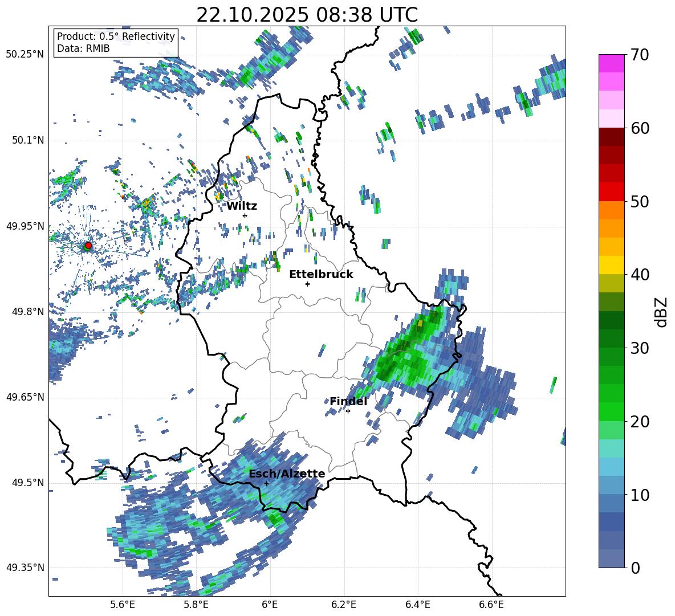Click the 50.25°N latitude label
The height and width of the screenshot is (616, 675).
[25, 55]
